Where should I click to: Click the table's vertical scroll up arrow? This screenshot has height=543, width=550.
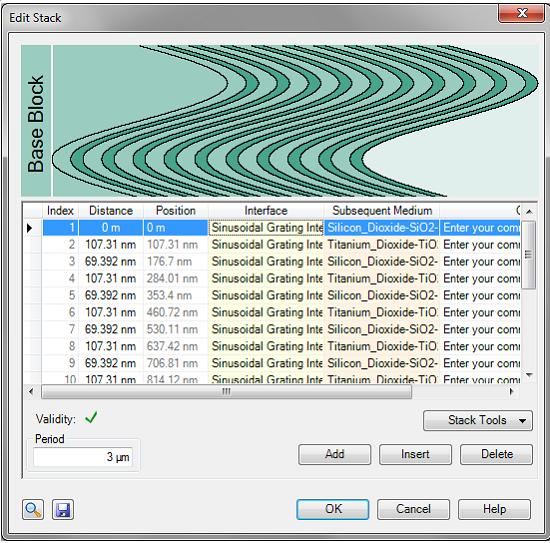coord(529,211)
